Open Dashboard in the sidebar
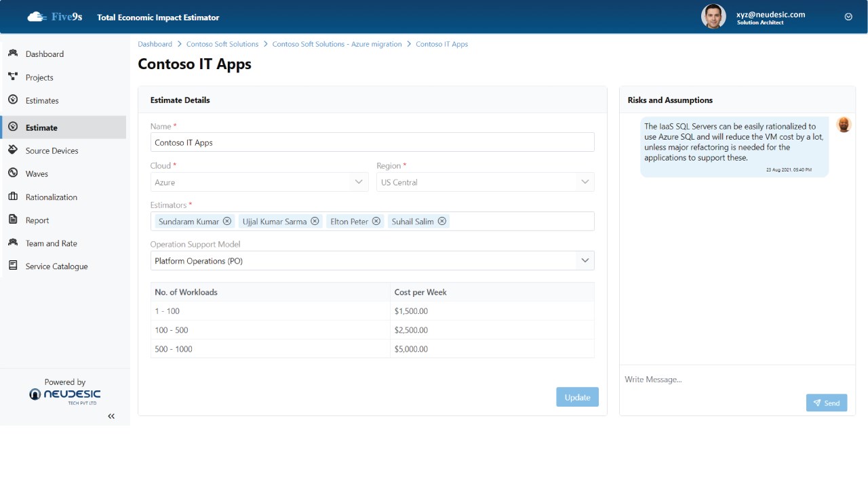This screenshot has height=488, width=868. click(45, 54)
